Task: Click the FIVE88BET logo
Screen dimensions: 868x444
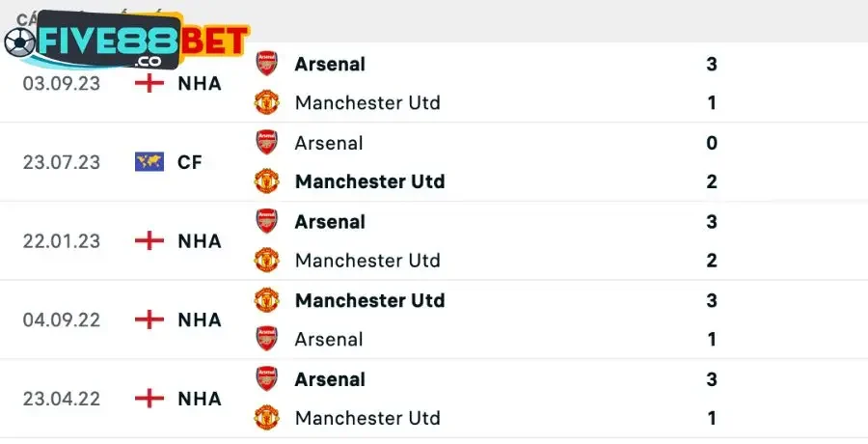Action: point(127,42)
